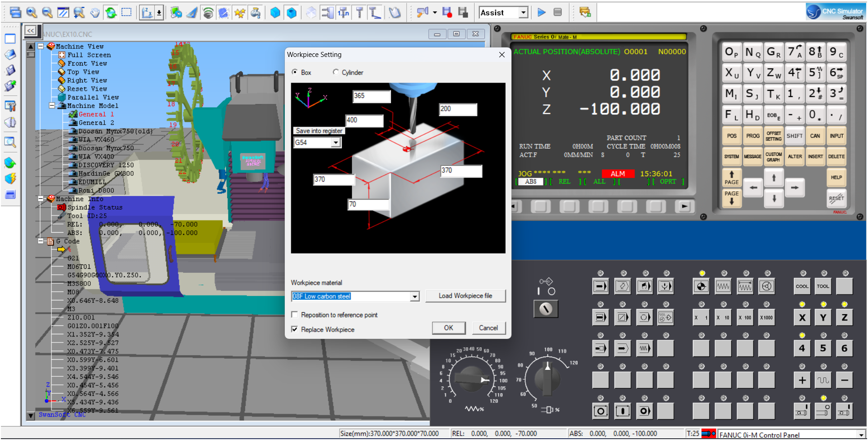Click the program protect key switch
868x440 pixels.
point(546,309)
